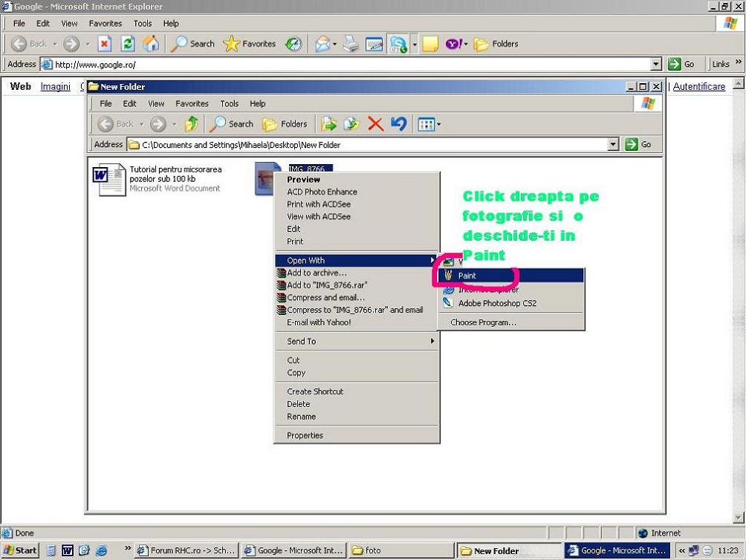Open Search in the New Folder toolbar
This screenshot has height=560, width=746.
tap(232, 124)
